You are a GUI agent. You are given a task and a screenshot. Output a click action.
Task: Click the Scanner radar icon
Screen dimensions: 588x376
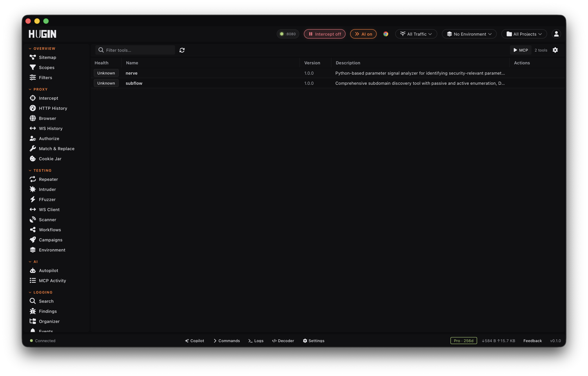pyautogui.click(x=33, y=219)
